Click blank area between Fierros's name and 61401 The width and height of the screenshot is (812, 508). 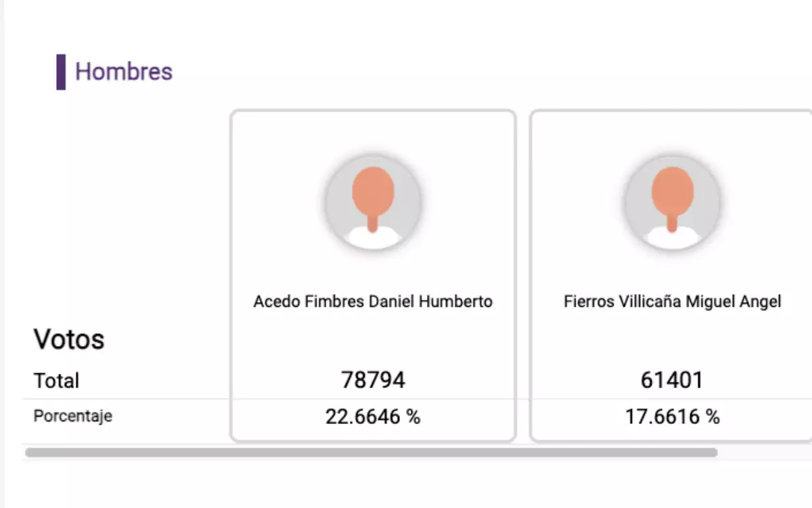[x=673, y=341]
